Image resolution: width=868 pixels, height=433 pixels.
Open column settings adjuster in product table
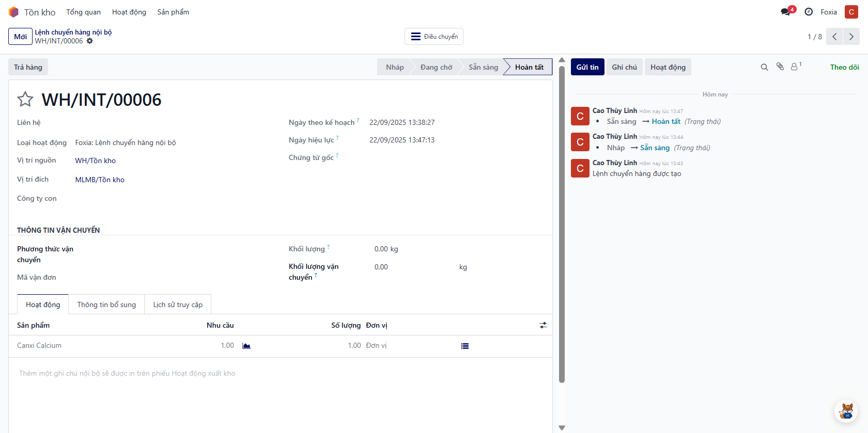pos(543,325)
